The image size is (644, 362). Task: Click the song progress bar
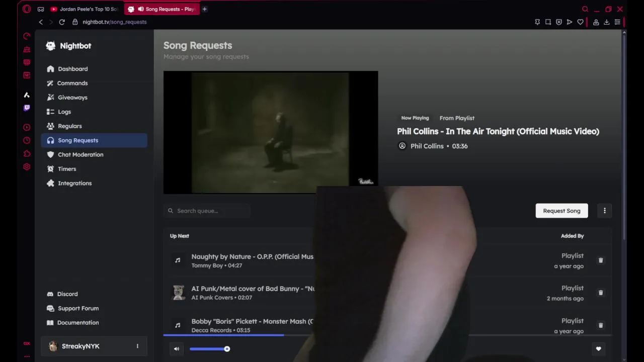pyautogui.click(x=387, y=335)
